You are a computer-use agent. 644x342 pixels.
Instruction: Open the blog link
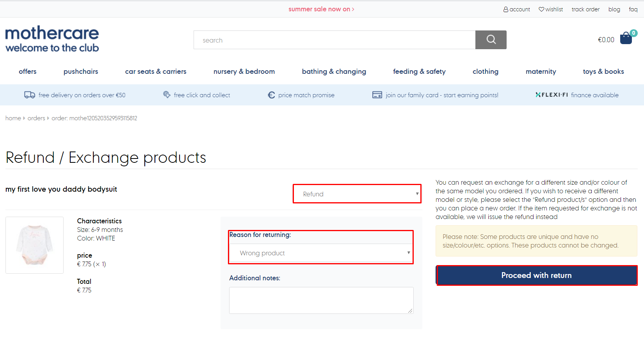614,9
